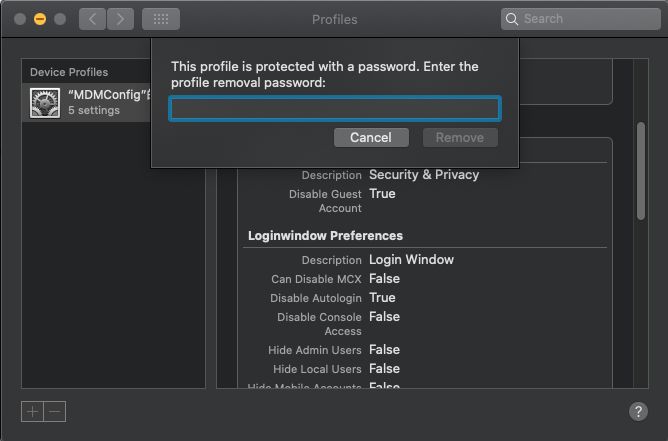
Task: Click the Login Window description value
Action: click(411, 260)
